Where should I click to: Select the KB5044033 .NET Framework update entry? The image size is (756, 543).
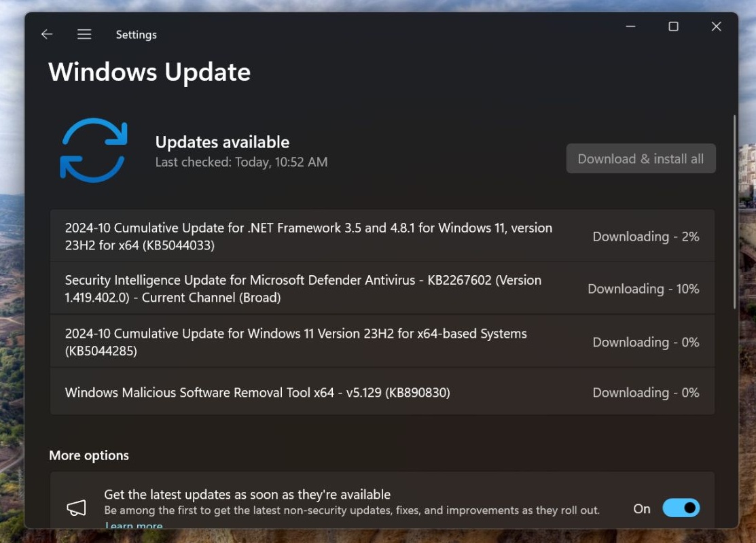pyautogui.click(x=308, y=237)
